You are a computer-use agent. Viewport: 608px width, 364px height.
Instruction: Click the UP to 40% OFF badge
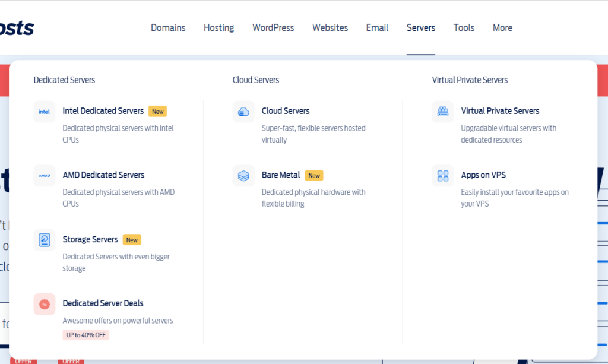tap(85, 334)
